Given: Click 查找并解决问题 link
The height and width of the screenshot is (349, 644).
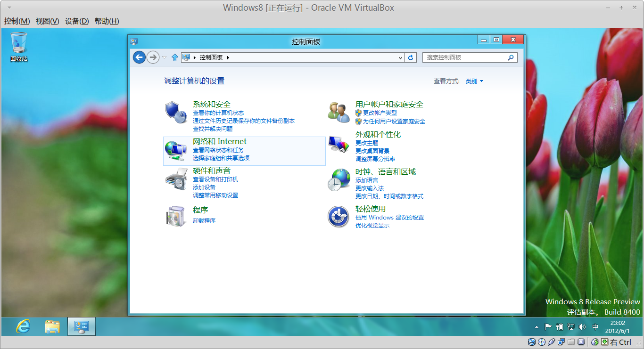Looking at the screenshot, I should (x=213, y=129).
